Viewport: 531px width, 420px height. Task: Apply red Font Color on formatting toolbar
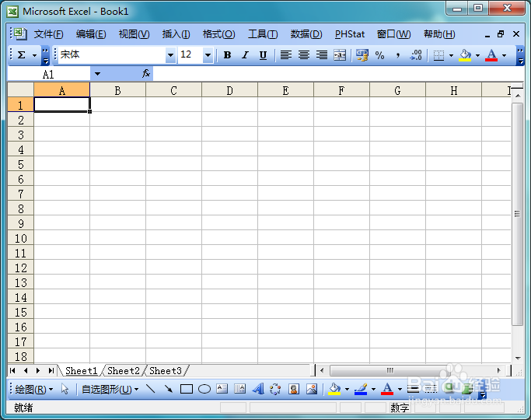coord(491,55)
